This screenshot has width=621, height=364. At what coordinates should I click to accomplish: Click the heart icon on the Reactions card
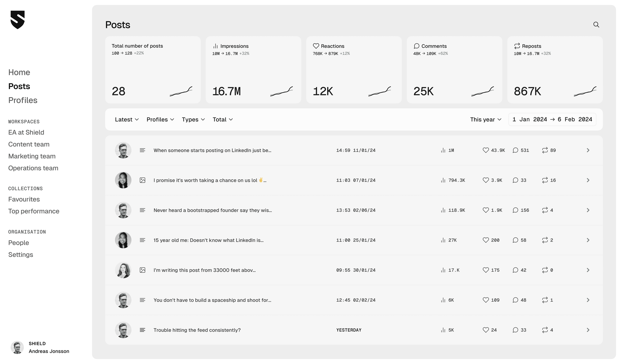316,46
